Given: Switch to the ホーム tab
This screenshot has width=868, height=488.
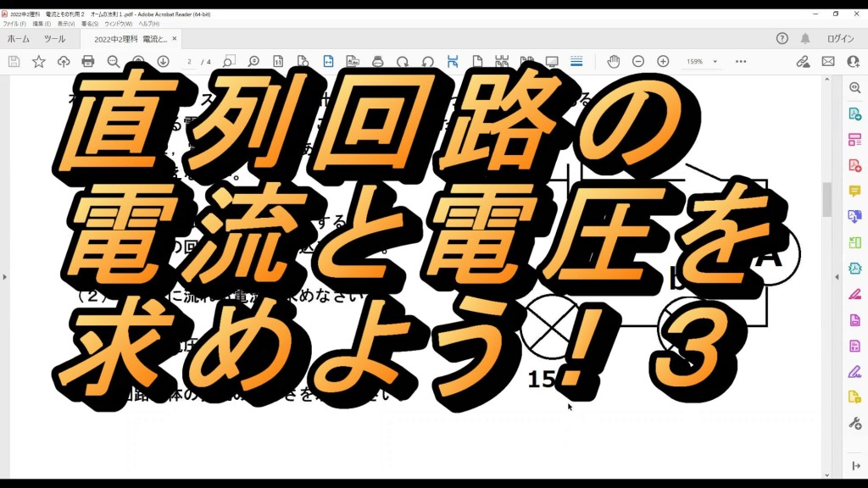Looking at the screenshot, I should 19,39.
